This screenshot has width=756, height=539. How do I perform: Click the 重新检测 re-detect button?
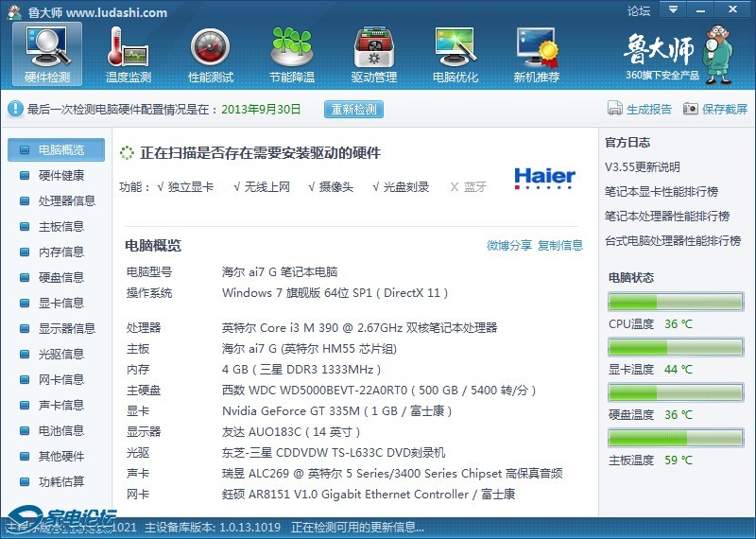click(x=354, y=110)
